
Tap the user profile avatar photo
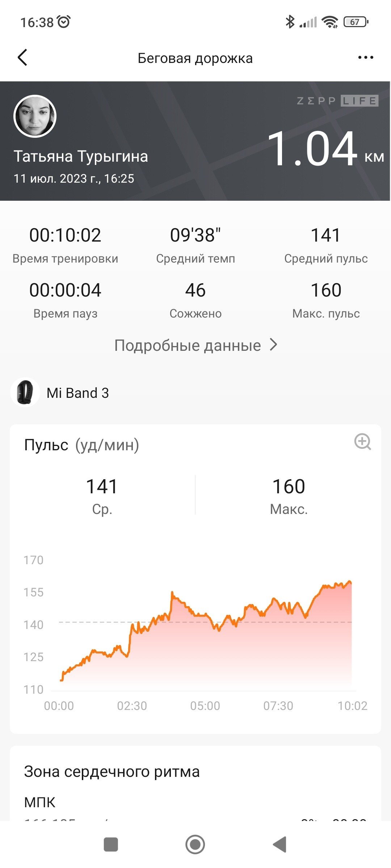point(35,116)
